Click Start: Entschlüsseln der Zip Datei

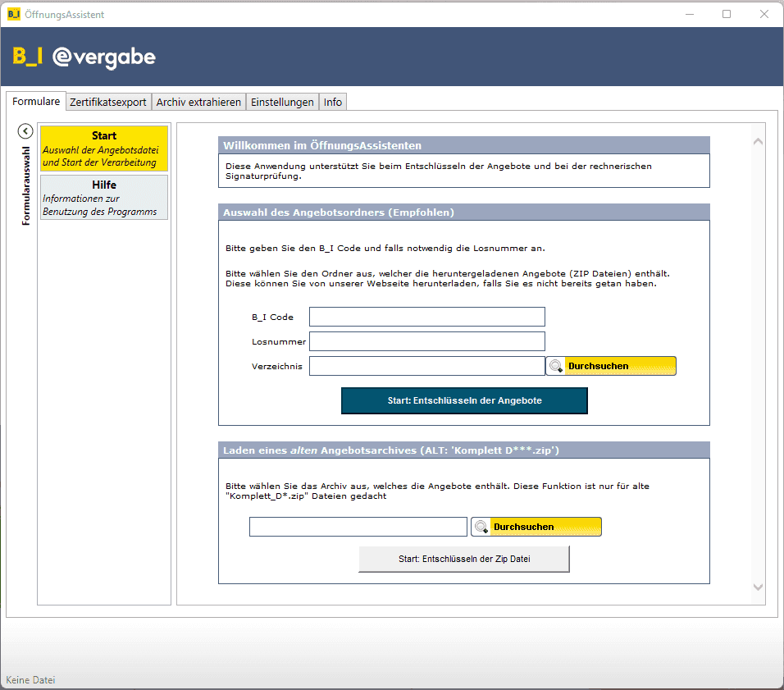tap(464, 558)
